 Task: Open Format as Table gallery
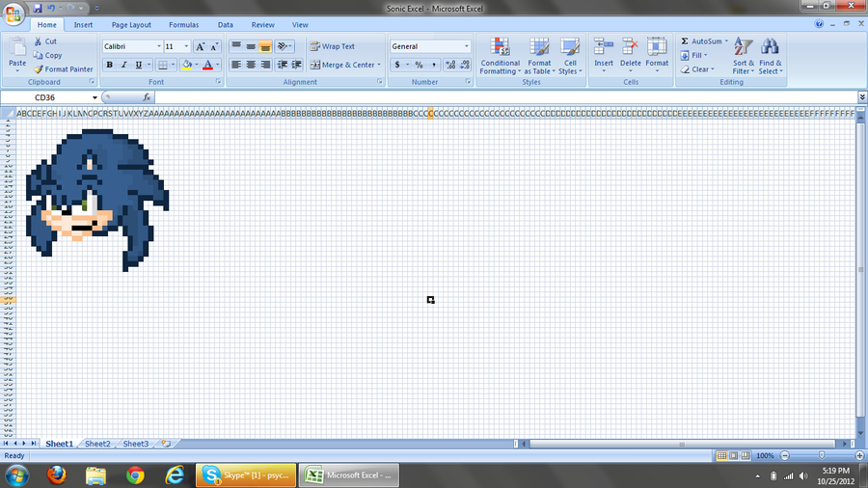(x=539, y=56)
